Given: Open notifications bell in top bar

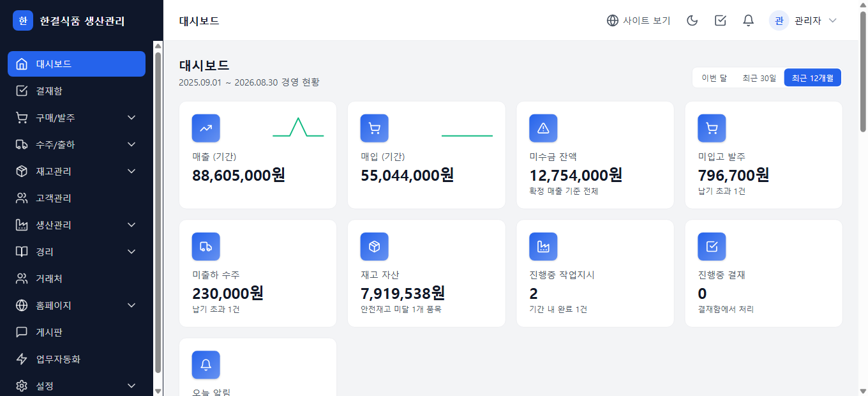Looking at the screenshot, I should (749, 20).
